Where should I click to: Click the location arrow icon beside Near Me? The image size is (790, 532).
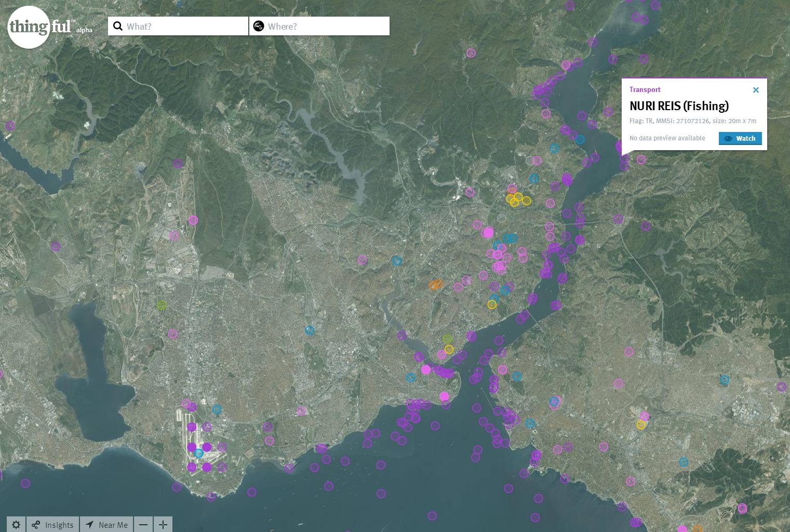coord(89,525)
